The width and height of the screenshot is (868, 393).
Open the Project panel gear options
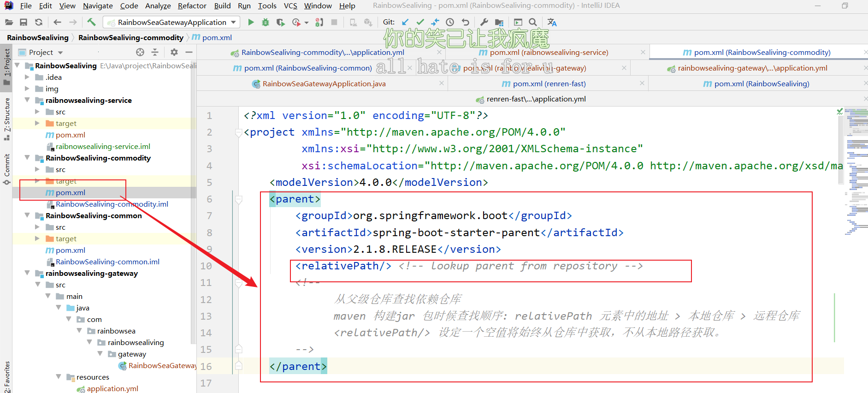pos(174,52)
